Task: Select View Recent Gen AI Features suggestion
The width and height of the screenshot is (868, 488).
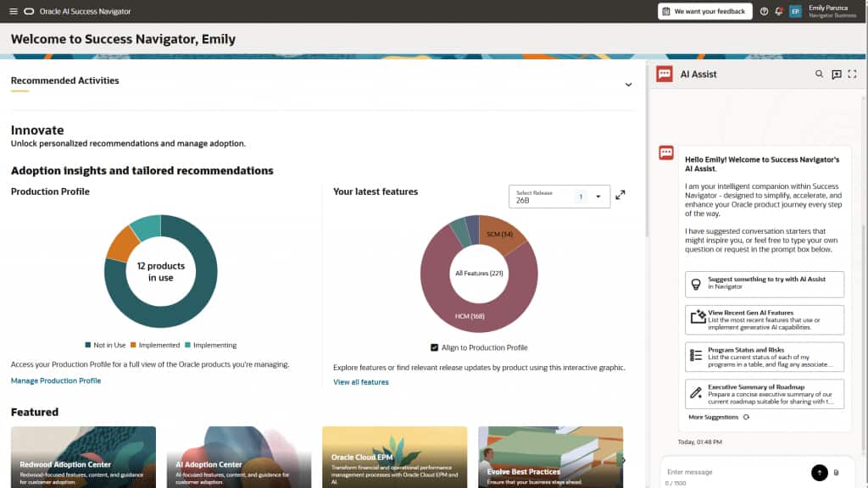Action: point(765,319)
